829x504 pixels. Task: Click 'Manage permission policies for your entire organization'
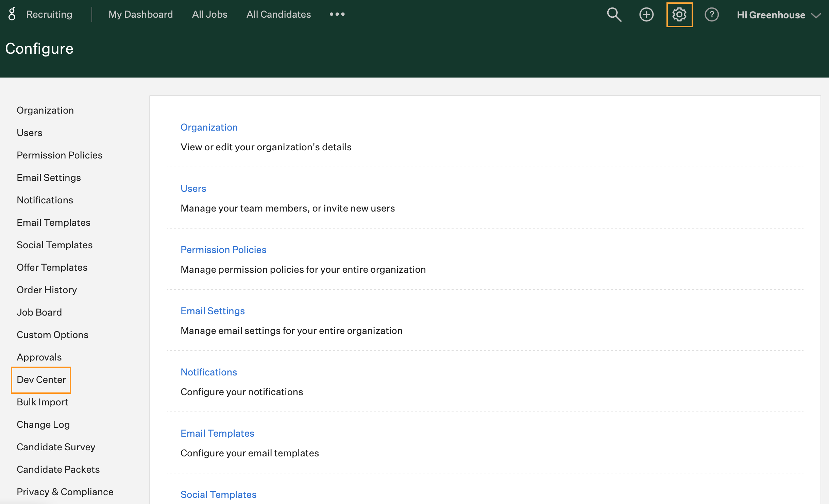(x=303, y=269)
